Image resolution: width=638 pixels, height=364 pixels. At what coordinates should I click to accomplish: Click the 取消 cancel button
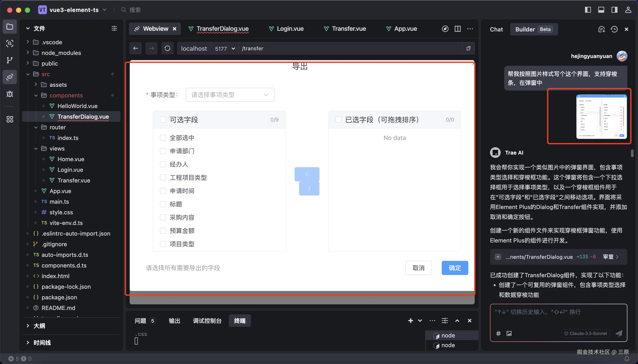pos(418,268)
